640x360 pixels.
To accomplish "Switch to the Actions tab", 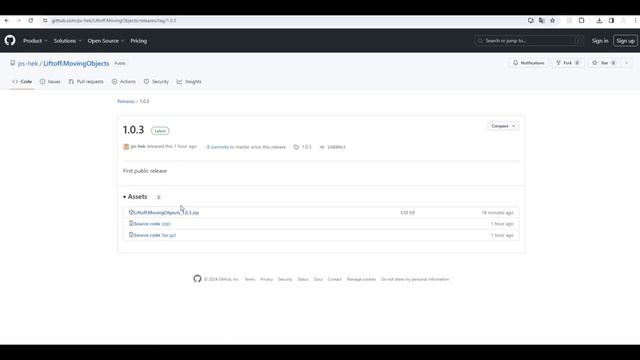I will 124,82.
